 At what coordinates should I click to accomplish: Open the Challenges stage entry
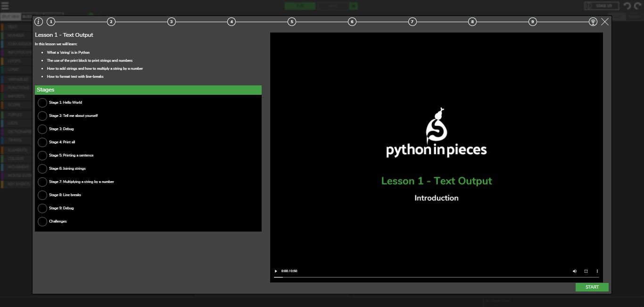pyautogui.click(x=58, y=221)
